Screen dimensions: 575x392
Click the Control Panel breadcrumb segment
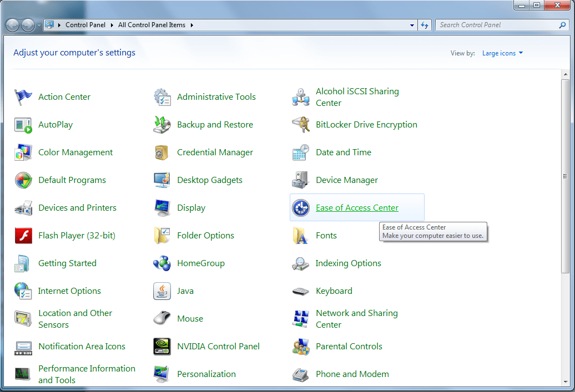pyautogui.click(x=85, y=25)
